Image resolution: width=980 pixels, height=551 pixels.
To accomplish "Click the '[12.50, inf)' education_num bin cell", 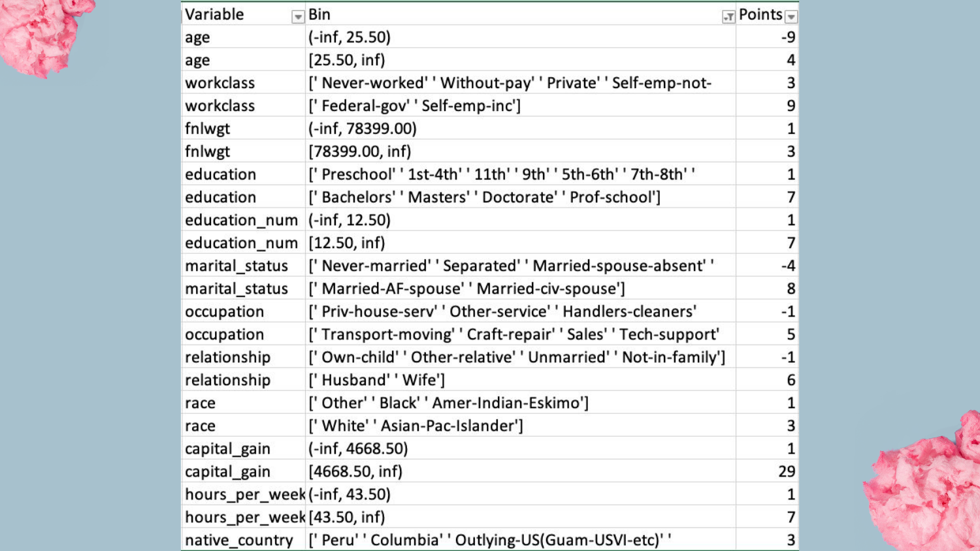I will point(347,243).
